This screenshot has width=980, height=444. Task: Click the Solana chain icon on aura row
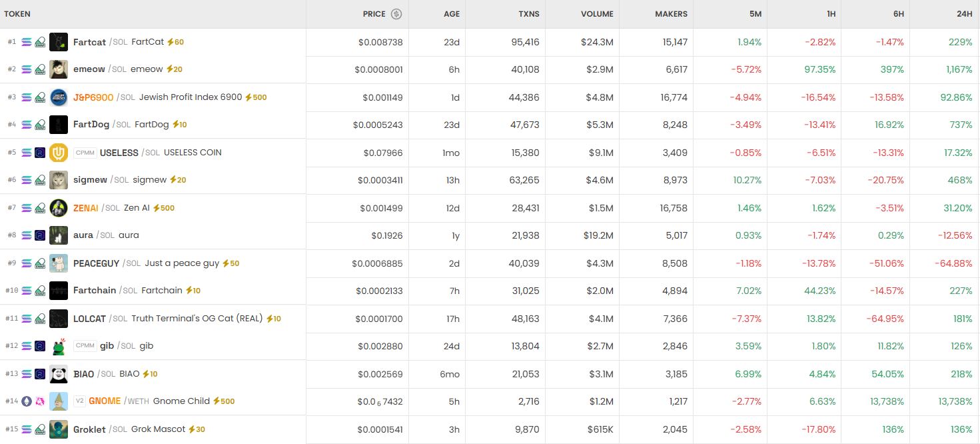27,235
